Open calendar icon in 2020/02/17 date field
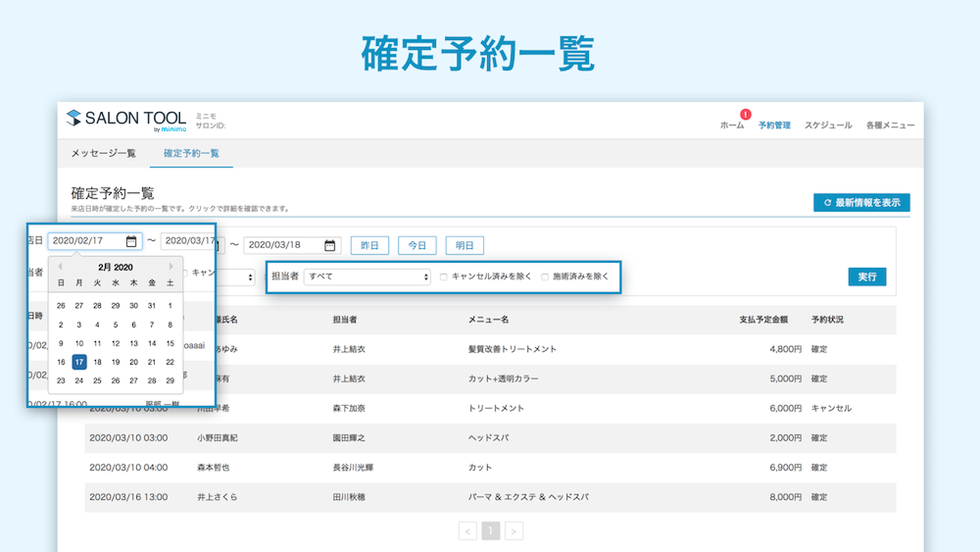Image resolution: width=980 pixels, height=552 pixels. pos(131,241)
